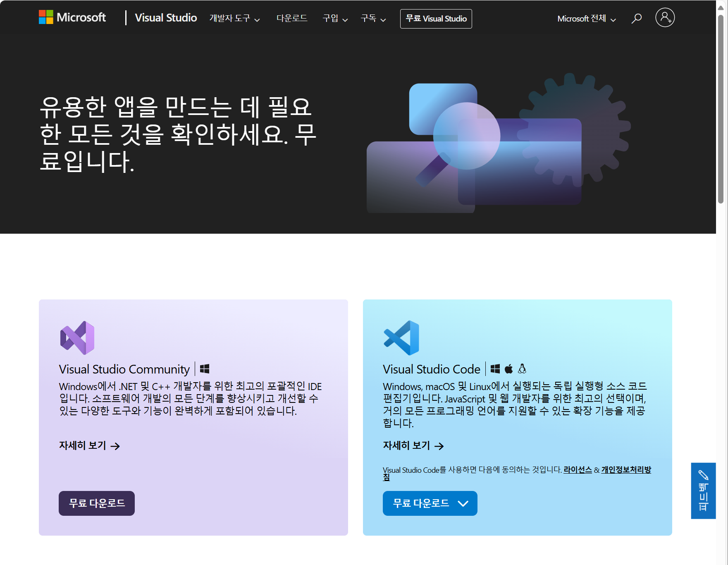
Task: Click Windows icon beside Visual Studio Community
Action: tap(205, 369)
